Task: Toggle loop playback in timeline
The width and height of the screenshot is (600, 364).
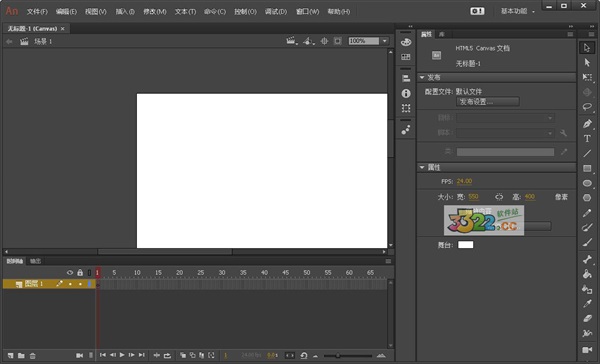Action: (167, 356)
